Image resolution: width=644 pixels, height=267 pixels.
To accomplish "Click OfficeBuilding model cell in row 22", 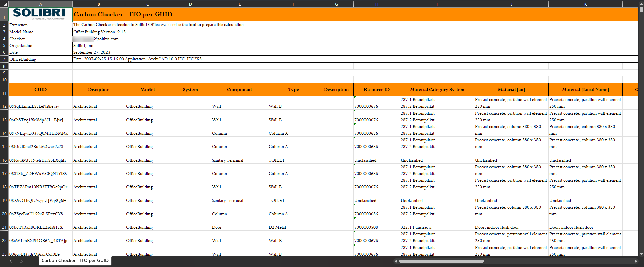I will click(x=147, y=237).
